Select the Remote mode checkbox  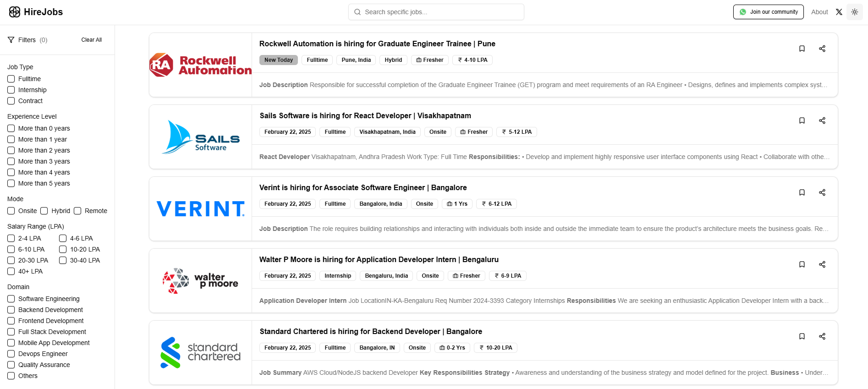point(77,211)
